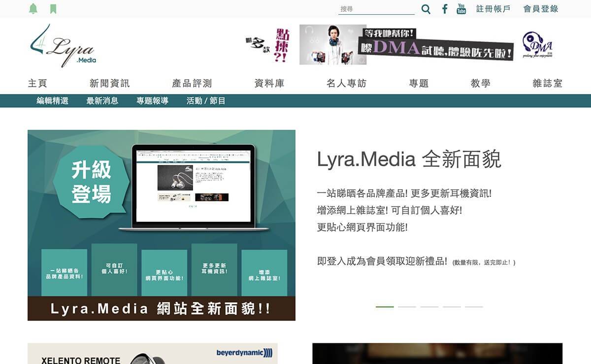Screen dimensions: 591x364
Task: Open the 雜誌室 section
Action: pos(547,84)
